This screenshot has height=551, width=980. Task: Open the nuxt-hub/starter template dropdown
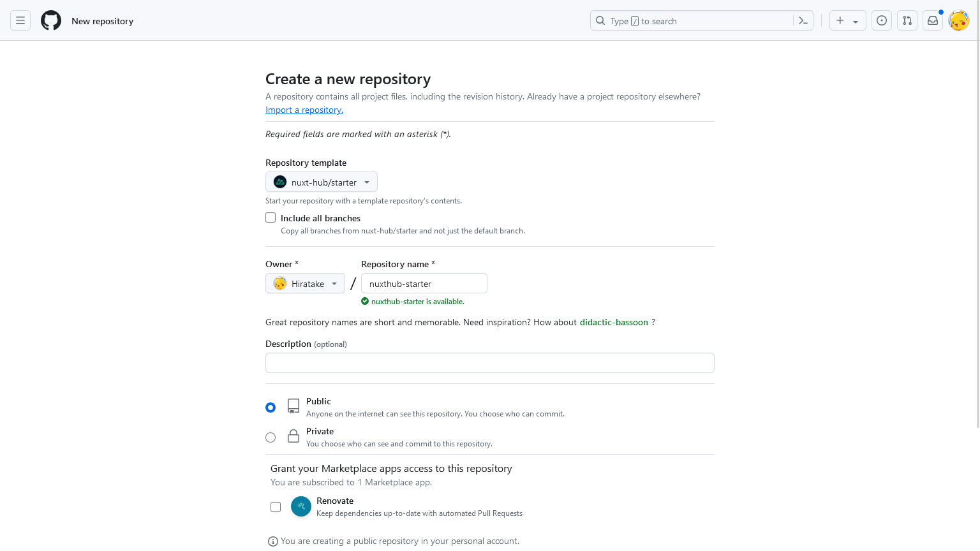pos(322,182)
